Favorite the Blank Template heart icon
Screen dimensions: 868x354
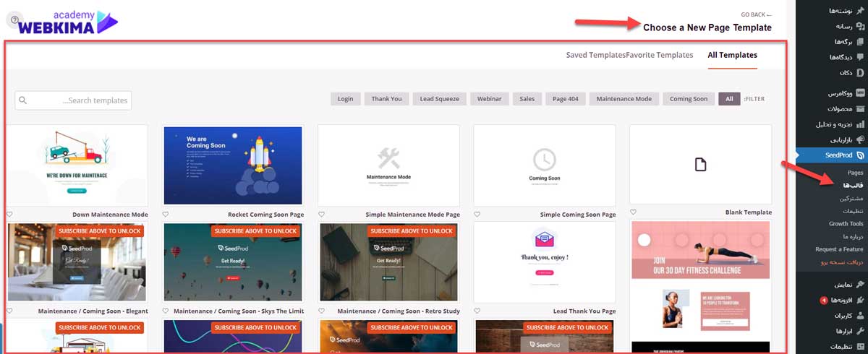tap(634, 212)
